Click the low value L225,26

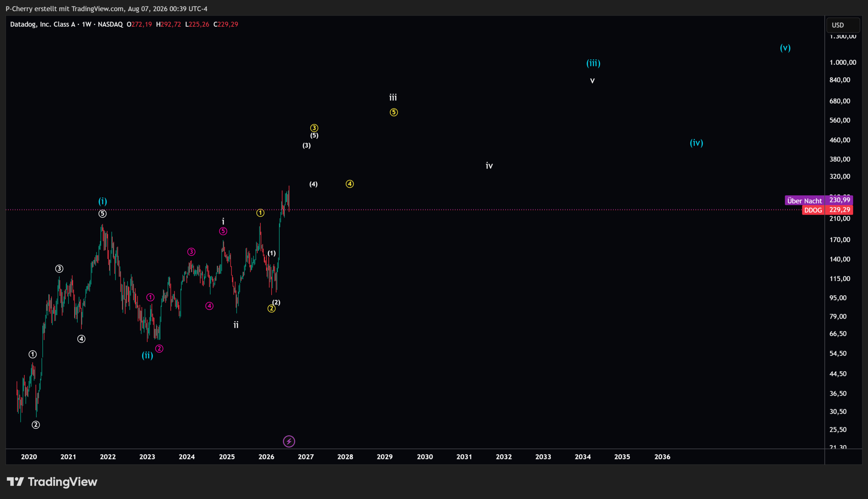click(x=197, y=24)
